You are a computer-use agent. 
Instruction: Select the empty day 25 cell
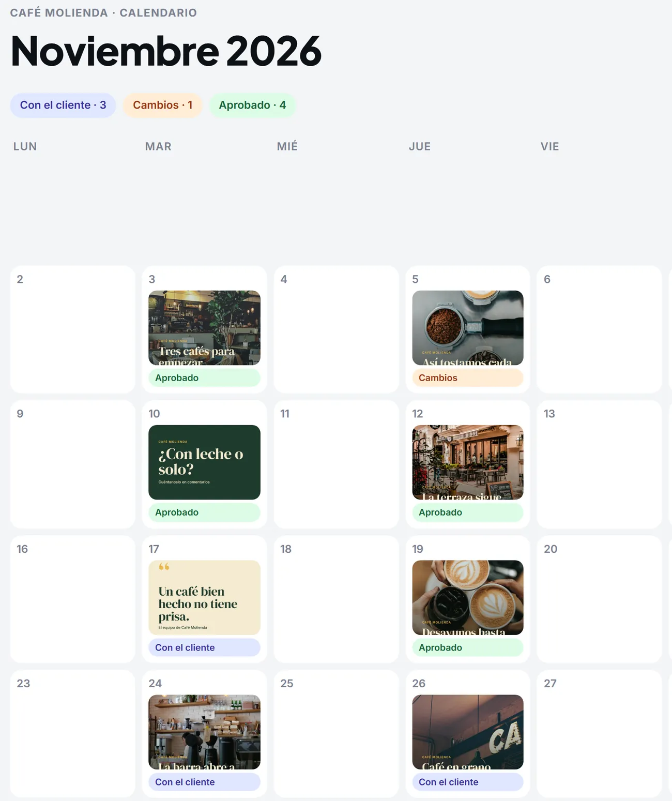pos(336,734)
